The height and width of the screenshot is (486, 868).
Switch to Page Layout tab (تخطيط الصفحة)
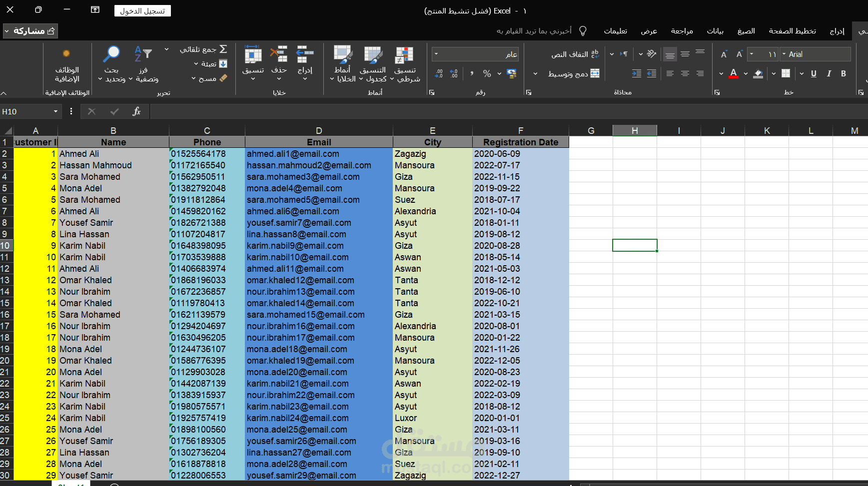tap(792, 31)
